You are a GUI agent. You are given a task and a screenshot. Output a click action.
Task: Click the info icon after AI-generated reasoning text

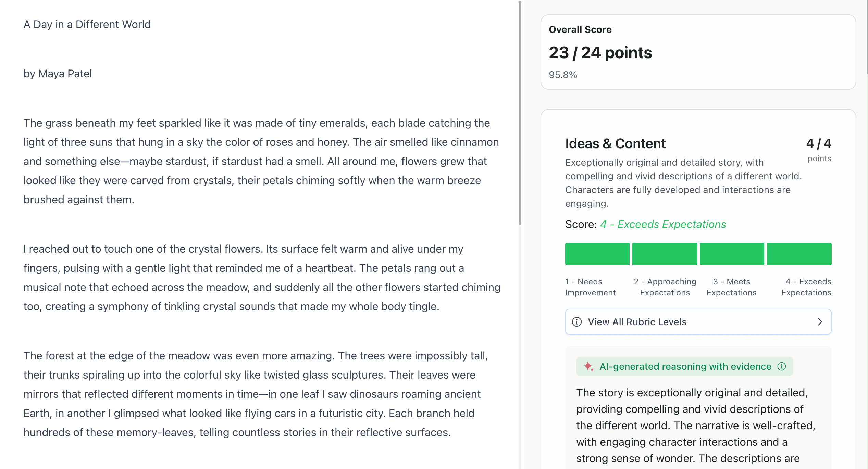click(782, 366)
